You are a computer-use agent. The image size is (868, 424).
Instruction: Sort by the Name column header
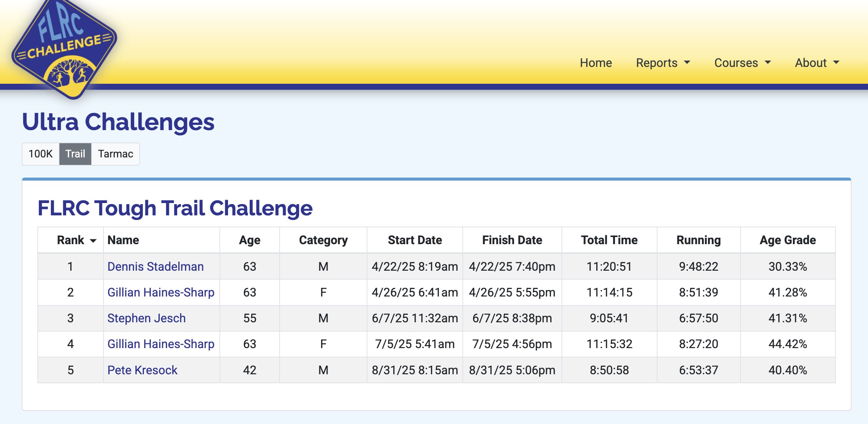pyautogui.click(x=123, y=240)
